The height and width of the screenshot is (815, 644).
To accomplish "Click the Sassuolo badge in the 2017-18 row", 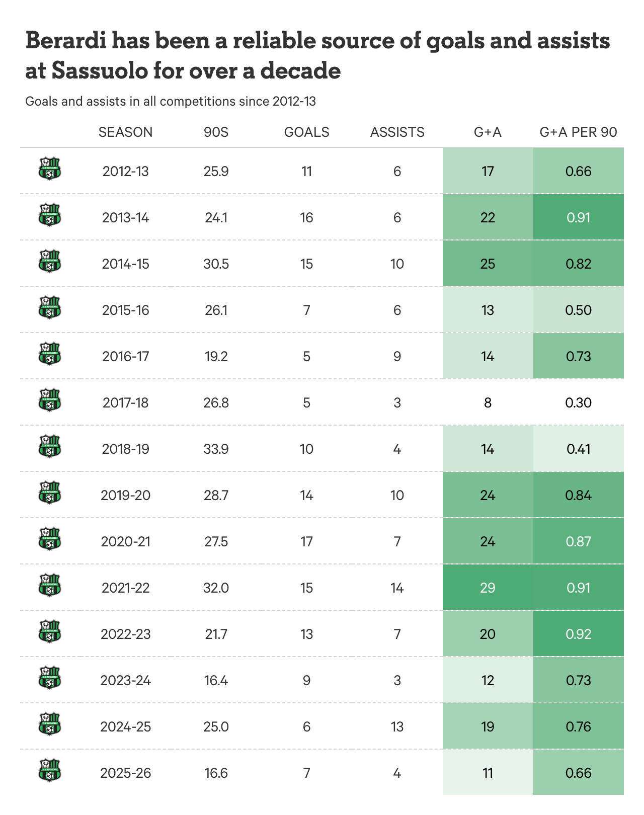I will pyautogui.click(x=49, y=401).
